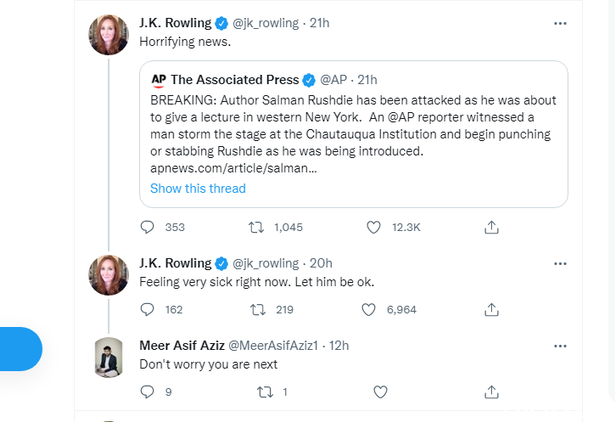Image resolution: width=615 pixels, height=422 pixels.
Task: Reply to 'Feeling very sick right now' tweet
Action: pos(148,310)
